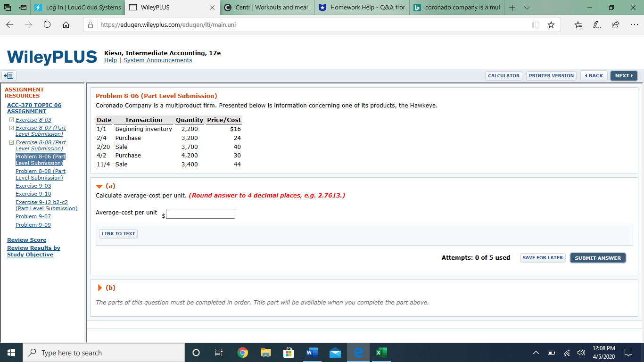The width and height of the screenshot is (644, 362).
Task: Launch Excel from the taskbar
Action: [x=380, y=353]
